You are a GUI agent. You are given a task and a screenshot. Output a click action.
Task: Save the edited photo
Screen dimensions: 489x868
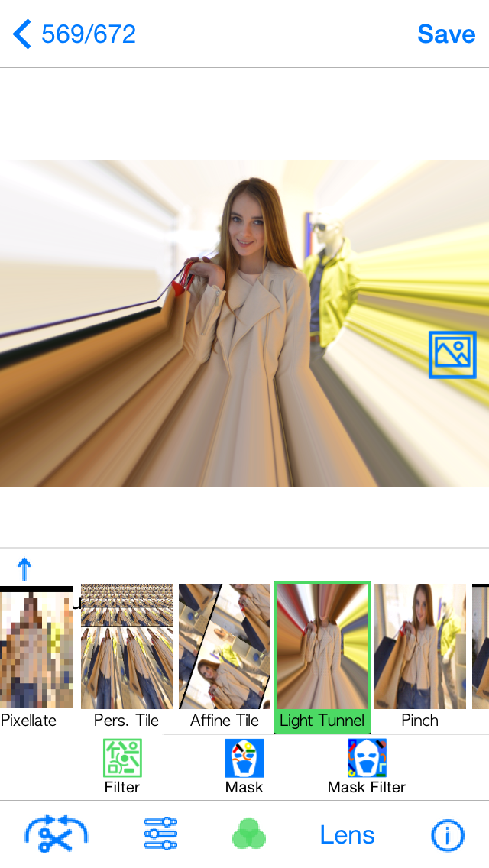446,34
